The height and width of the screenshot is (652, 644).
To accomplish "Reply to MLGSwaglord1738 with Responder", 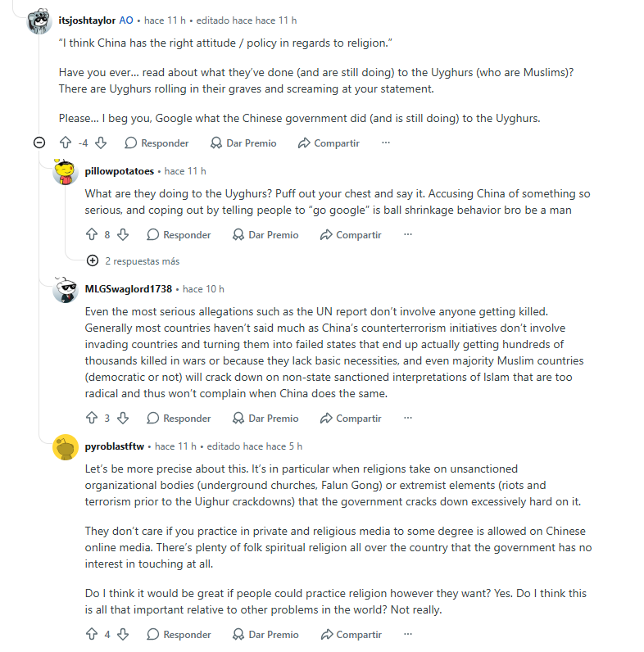I will 179,419.
